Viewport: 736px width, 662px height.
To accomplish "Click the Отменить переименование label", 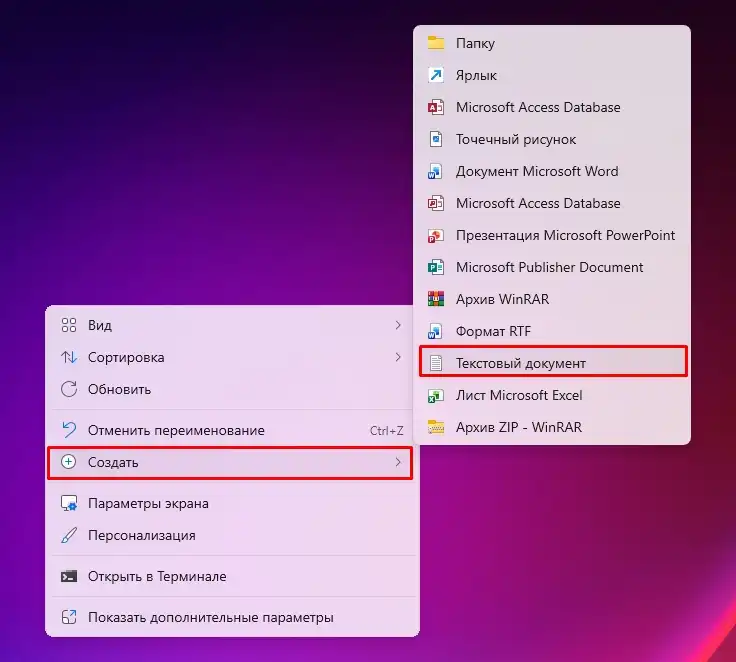I will pos(176,431).
